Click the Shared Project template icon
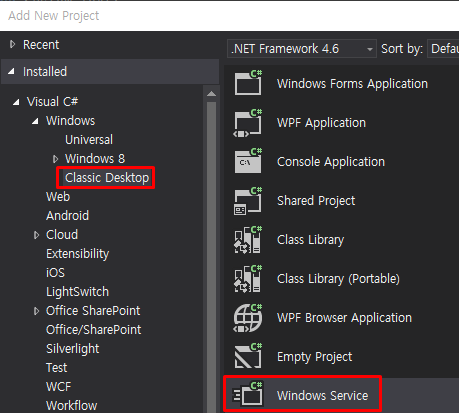The image size is (459, 413). pyautogui.click(x=248, y=200)
